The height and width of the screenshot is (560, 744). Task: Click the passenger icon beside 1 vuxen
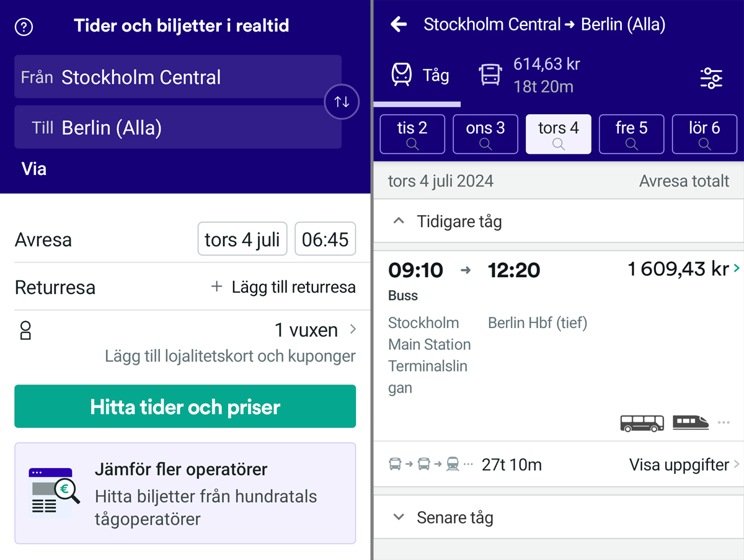coord(25,331)
